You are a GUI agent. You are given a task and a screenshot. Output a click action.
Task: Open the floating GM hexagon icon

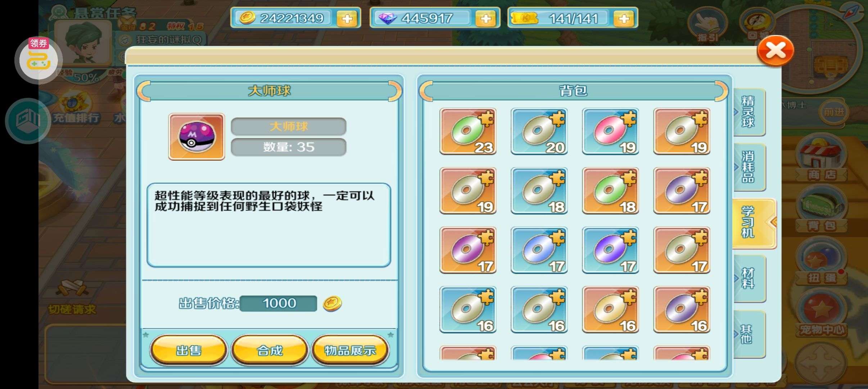coord(28,121)
